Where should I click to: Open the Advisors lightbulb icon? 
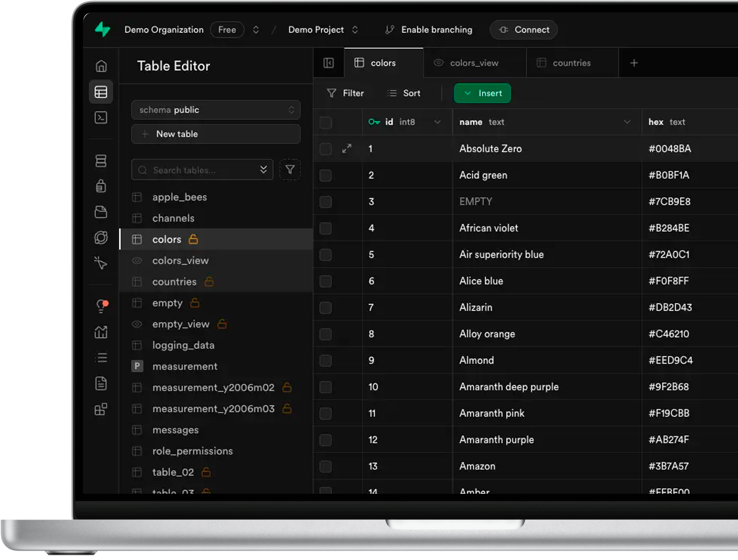coord(101,306)
